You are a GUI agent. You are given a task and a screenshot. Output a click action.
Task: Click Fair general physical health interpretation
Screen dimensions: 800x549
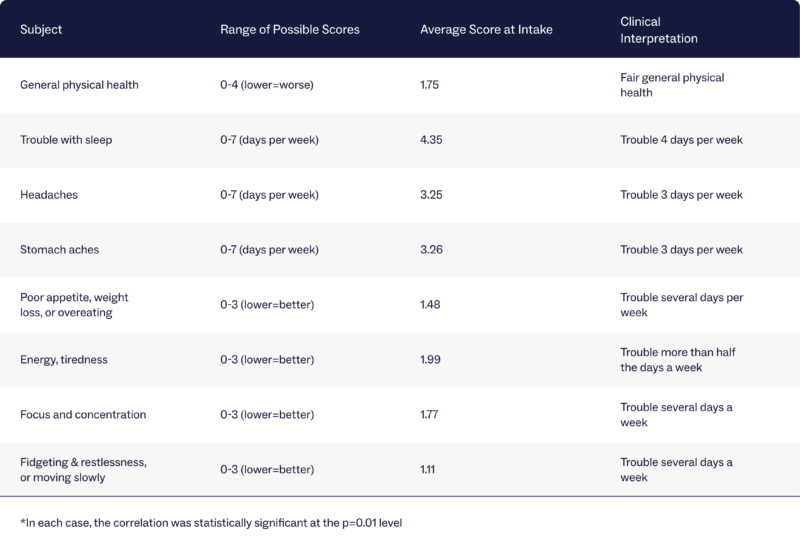(x=672, y=85)
